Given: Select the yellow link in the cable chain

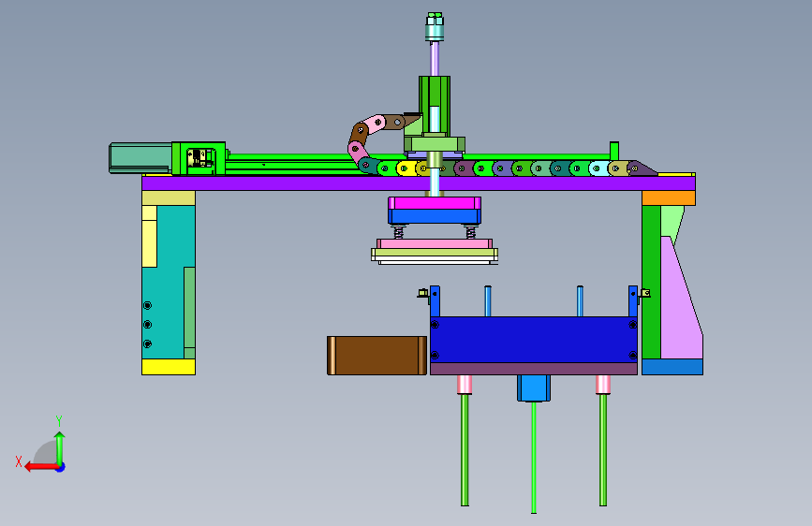Looking at the screenshot, I should (406, 168).
